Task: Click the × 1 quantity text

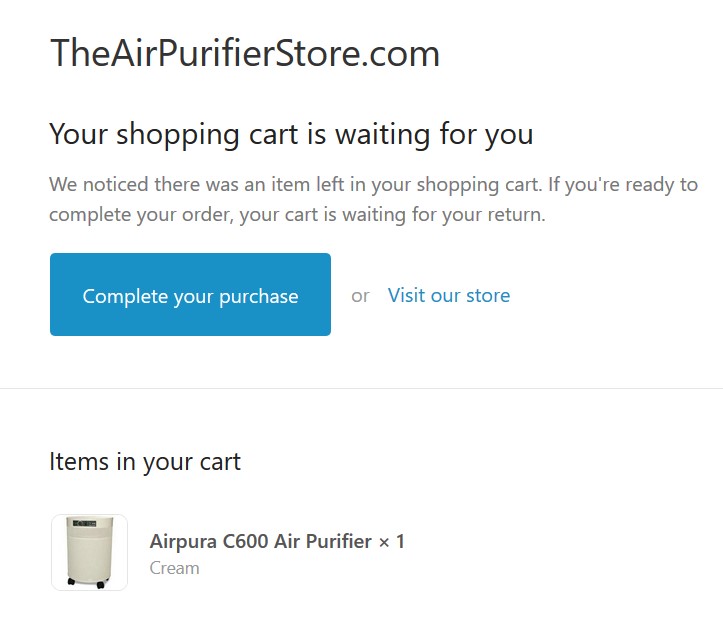Action: (391, 542)
